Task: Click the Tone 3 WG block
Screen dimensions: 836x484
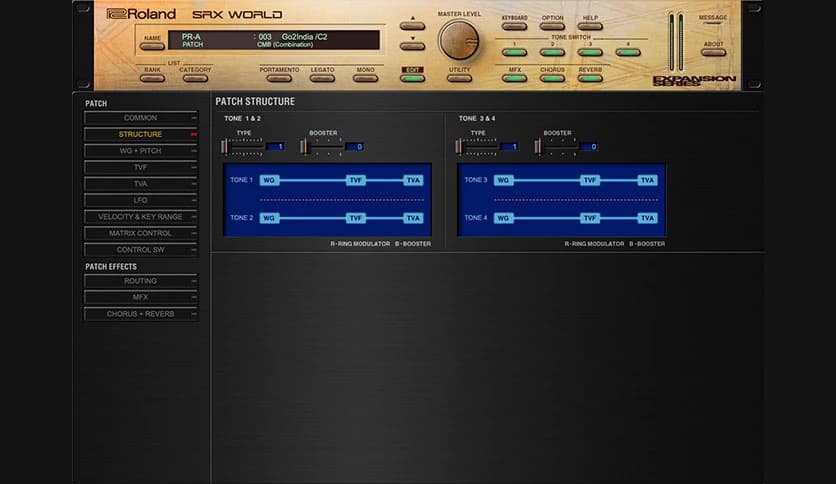Action: tap(503, 180)
